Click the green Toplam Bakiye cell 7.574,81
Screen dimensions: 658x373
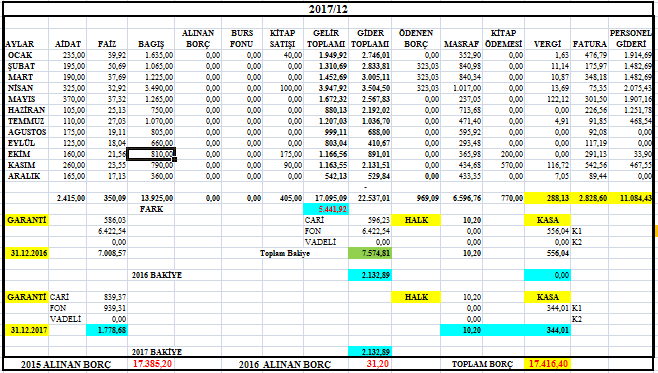(x=370, y=253)
